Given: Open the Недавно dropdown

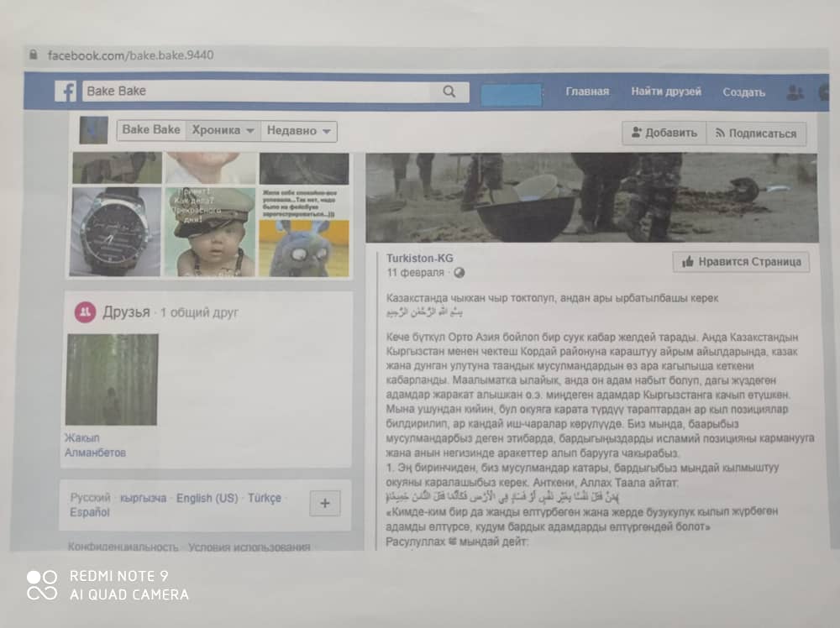Looking at the screenshot, I should [299, 131].
